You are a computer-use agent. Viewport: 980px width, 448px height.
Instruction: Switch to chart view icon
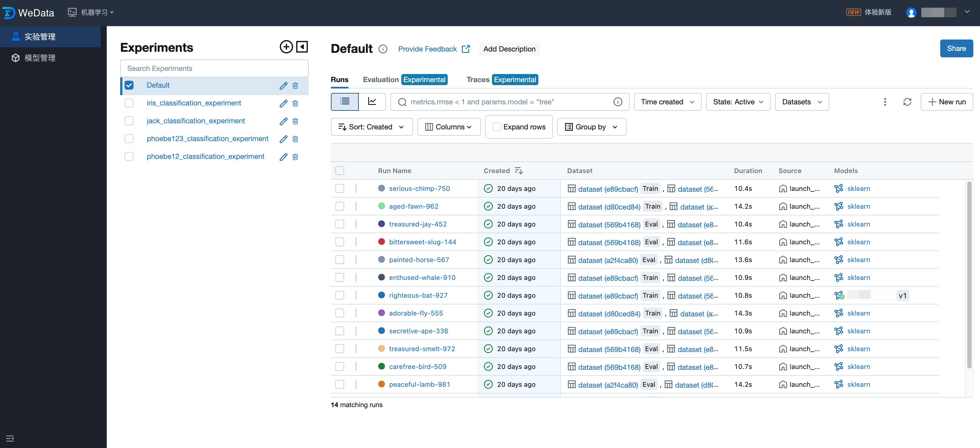coord(372,102)
